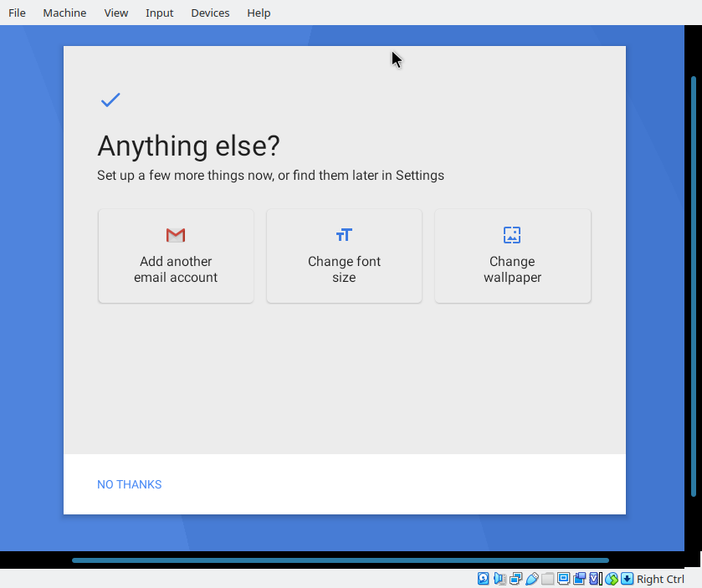The image size is (702, 588).
Task: Open the View menu
Action: (x=116, y=13)
